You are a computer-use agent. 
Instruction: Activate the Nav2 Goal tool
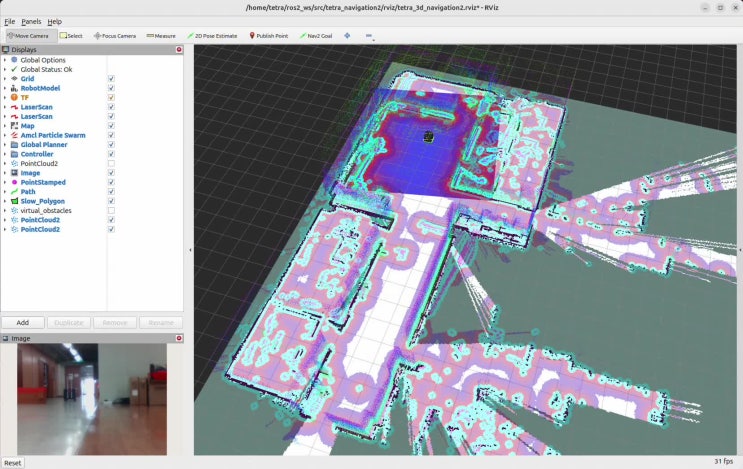pyautogui.click(x=316, y=36)
